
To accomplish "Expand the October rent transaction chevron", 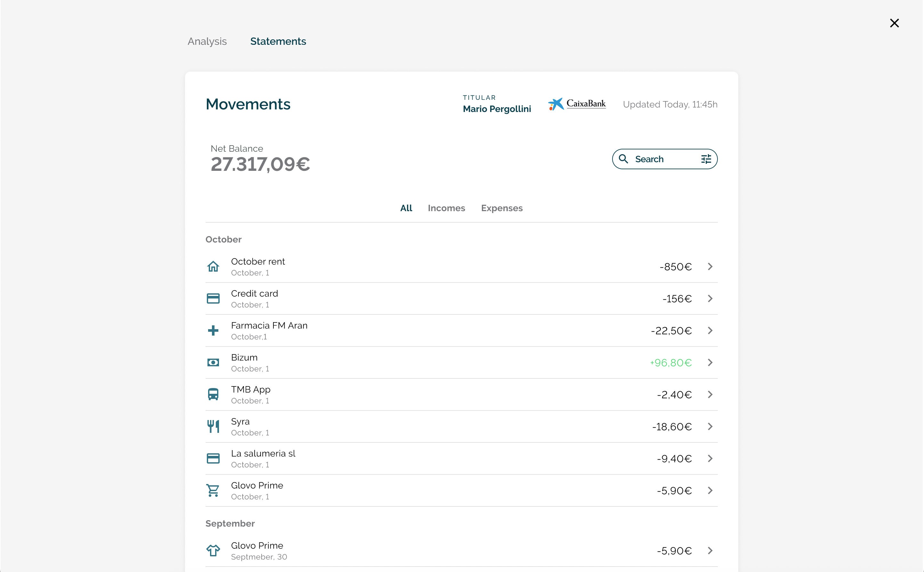I will 710,267.
